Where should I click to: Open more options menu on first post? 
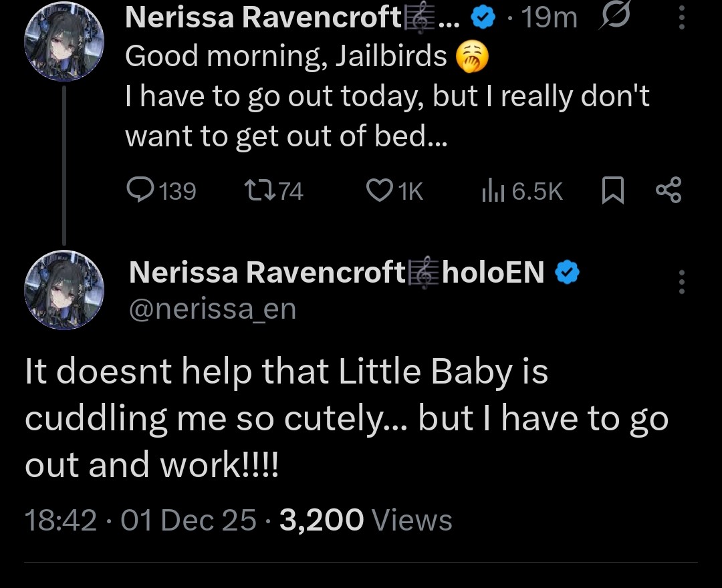click(681, 18)
